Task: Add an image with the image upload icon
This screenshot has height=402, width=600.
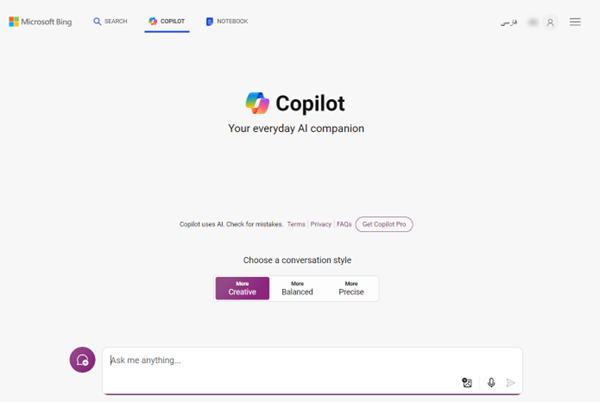Action: 467,382
